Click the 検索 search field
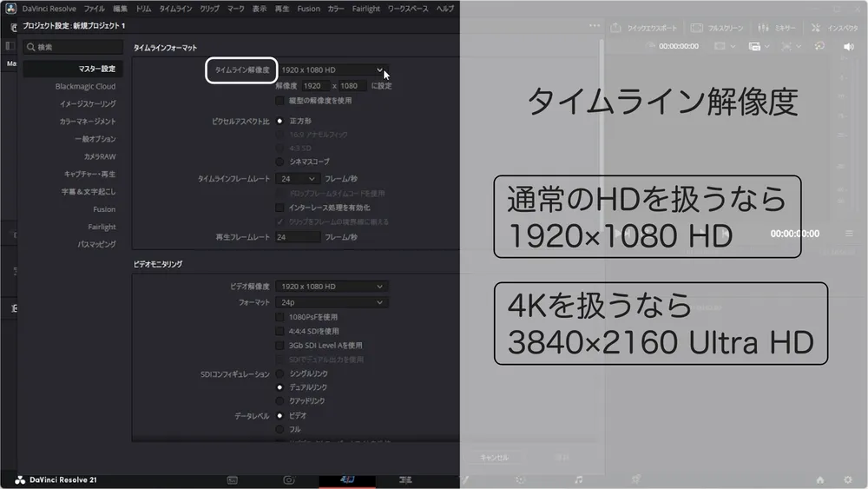This screenshot has height=489, width=868. tap(73, 47)
